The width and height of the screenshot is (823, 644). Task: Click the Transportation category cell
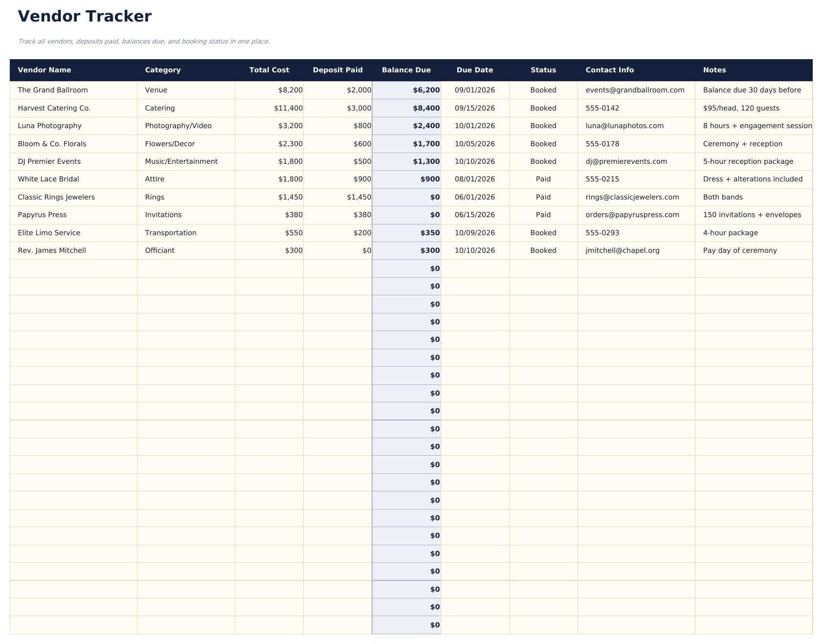[171, 233]
